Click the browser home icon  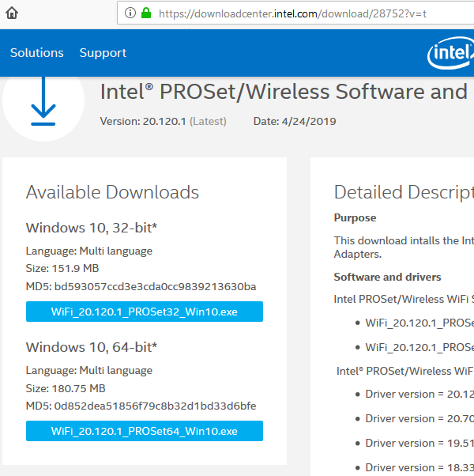12,13
